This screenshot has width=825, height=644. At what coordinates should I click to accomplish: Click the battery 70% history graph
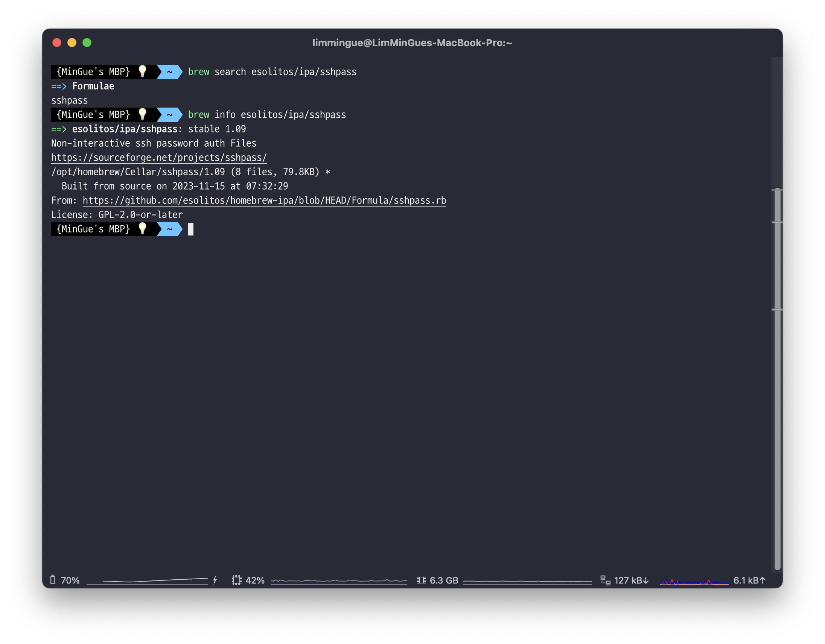[147, 580]
